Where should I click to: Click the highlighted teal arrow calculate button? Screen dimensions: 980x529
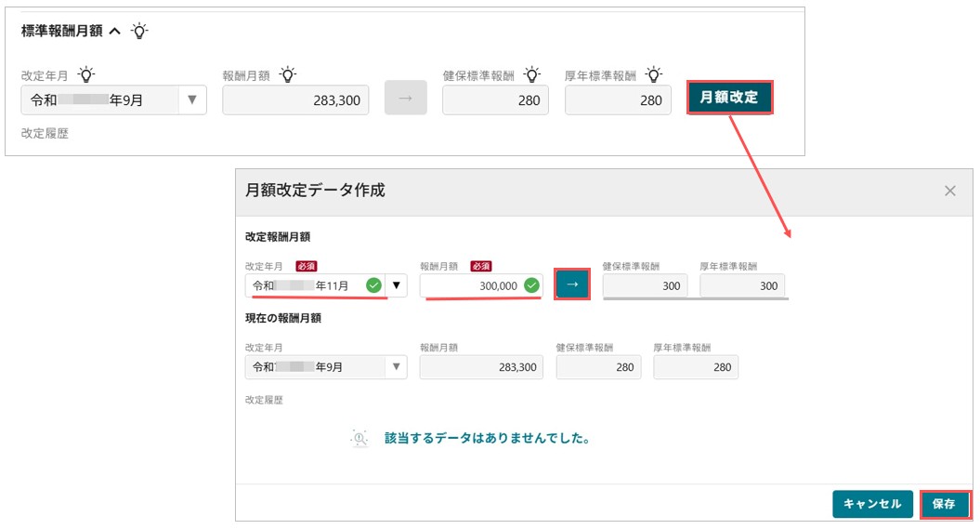572,284
